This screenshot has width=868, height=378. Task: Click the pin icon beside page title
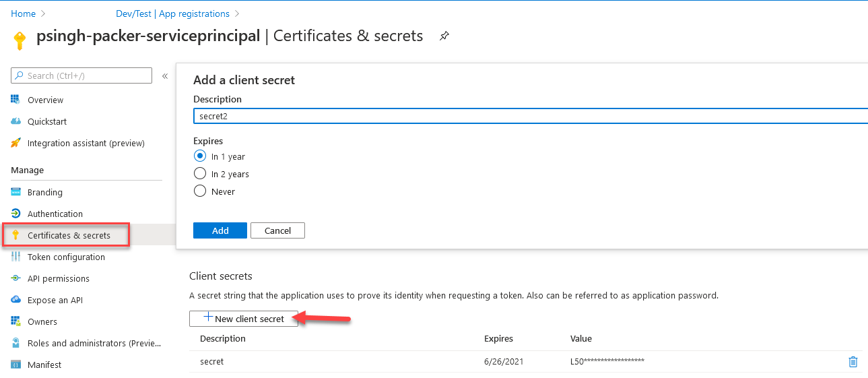point(444,36)
